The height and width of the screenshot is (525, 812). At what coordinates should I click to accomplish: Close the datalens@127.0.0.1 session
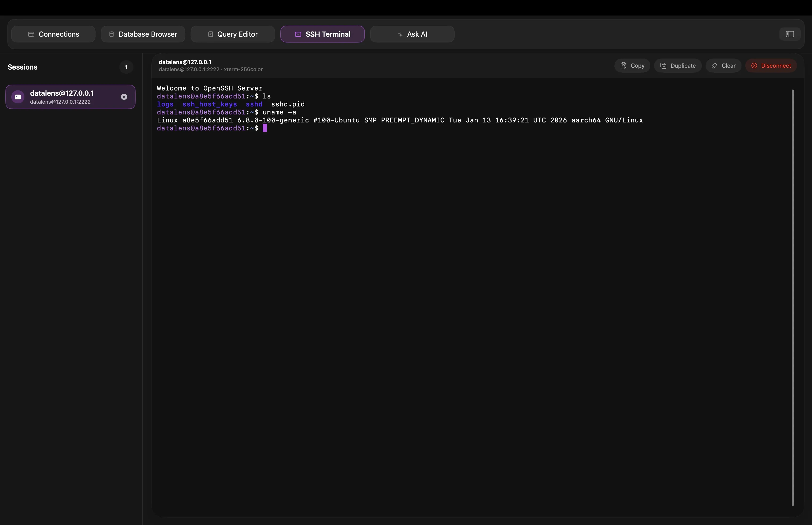(124, 97)
